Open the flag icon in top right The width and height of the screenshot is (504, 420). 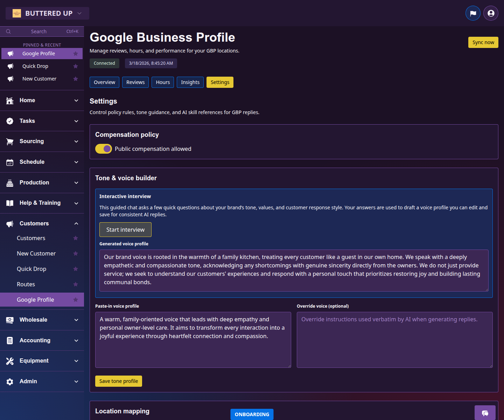coord(473,13)
